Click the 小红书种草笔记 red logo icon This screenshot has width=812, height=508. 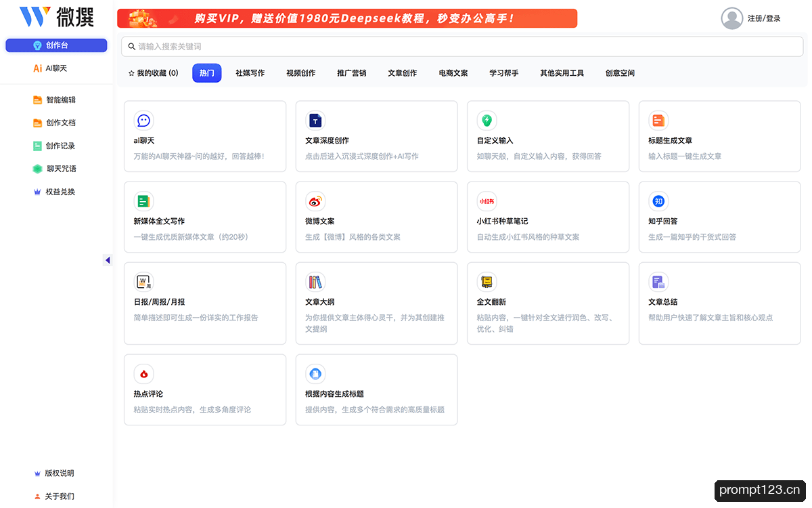(487, 201)
